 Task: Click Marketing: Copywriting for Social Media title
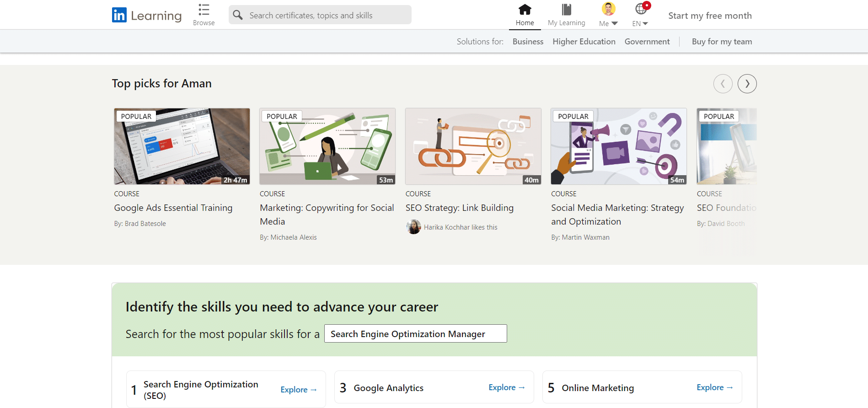point(327,215)
